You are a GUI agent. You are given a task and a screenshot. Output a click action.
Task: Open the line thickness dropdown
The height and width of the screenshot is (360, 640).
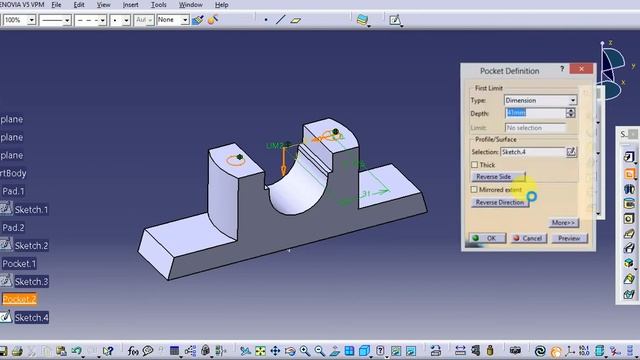coord(67,20)
